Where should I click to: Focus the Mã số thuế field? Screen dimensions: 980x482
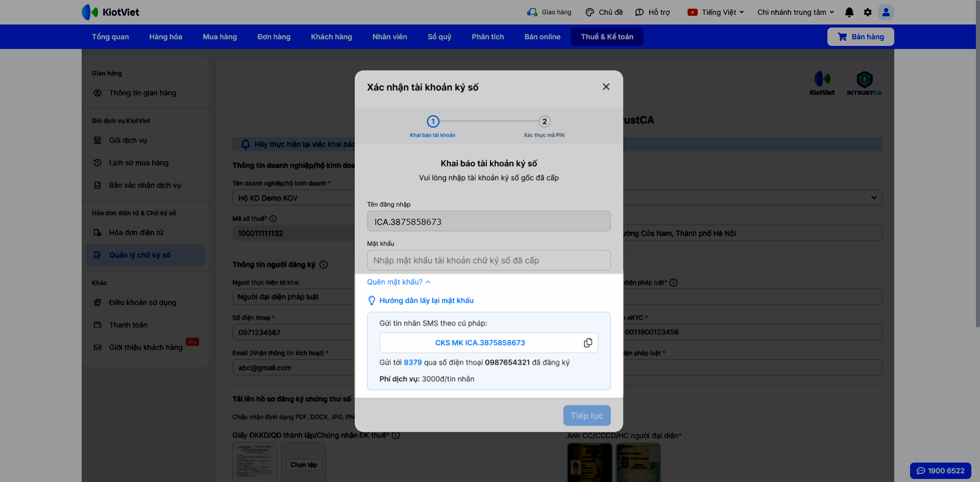point(294,233)
